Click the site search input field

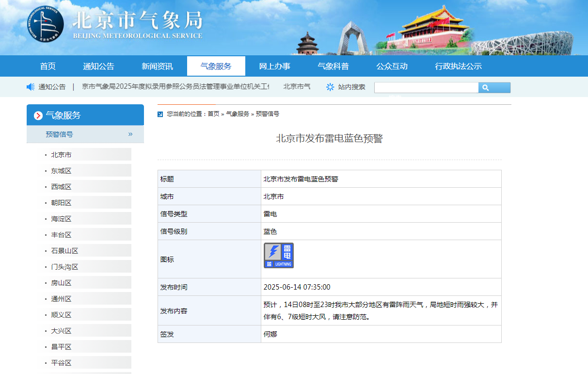tap(426, 88)
